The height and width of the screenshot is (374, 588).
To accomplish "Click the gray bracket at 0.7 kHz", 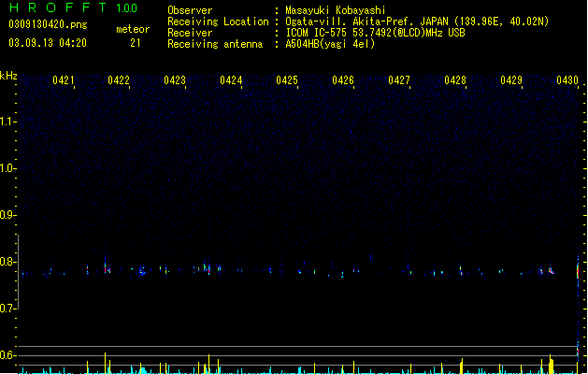I will tap(18, 272).
